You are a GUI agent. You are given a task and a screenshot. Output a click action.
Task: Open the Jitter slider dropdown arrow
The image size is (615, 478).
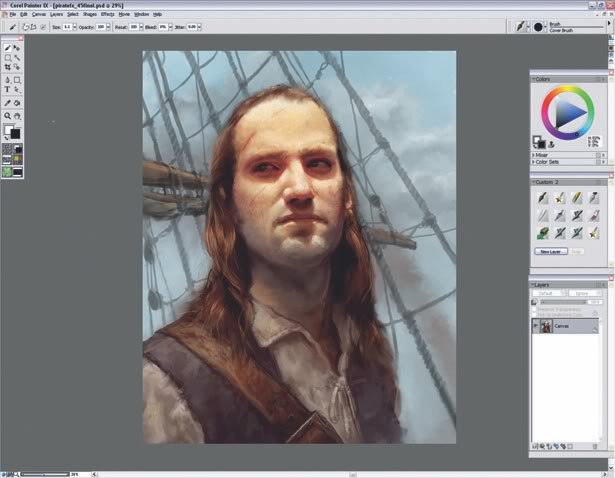point(199,27)
